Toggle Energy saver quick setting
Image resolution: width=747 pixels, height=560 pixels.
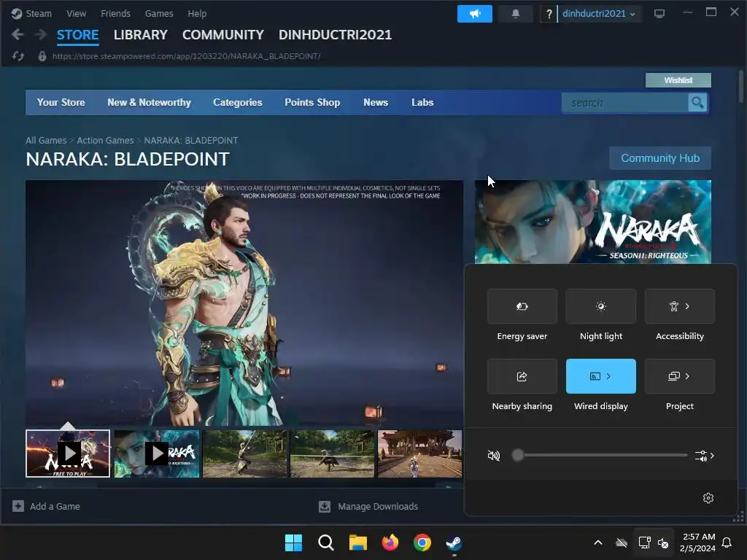522,306
